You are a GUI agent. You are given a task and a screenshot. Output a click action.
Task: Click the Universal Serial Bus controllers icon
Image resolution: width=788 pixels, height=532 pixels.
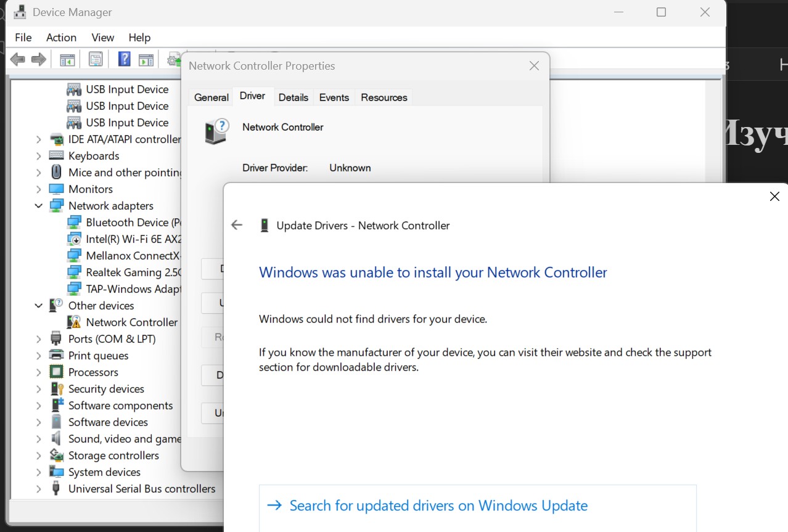[56, 489]
